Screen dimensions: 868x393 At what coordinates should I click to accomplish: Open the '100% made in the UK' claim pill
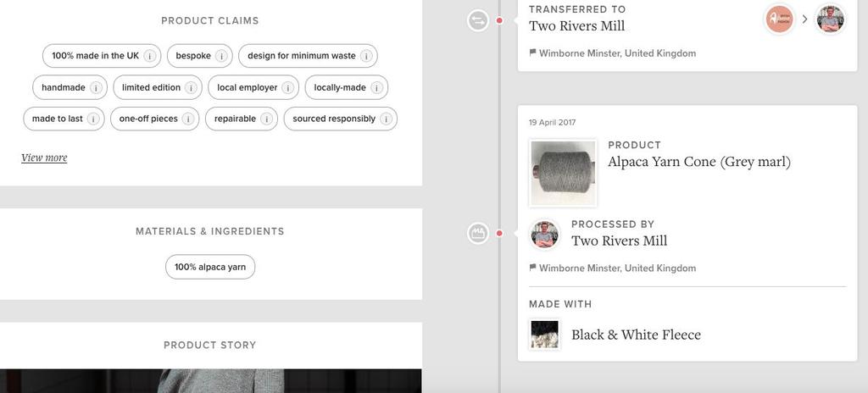(x=102, y=56)
